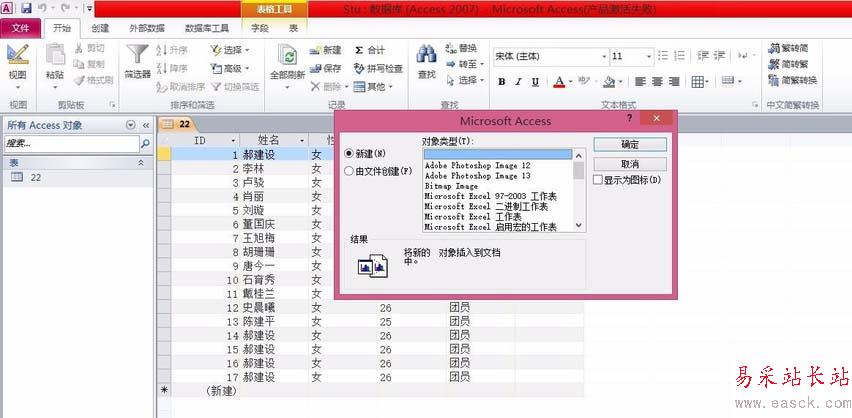The image size is (852, 418).
Task: Click the 确定 (OK) button
Action: (630, 145)
